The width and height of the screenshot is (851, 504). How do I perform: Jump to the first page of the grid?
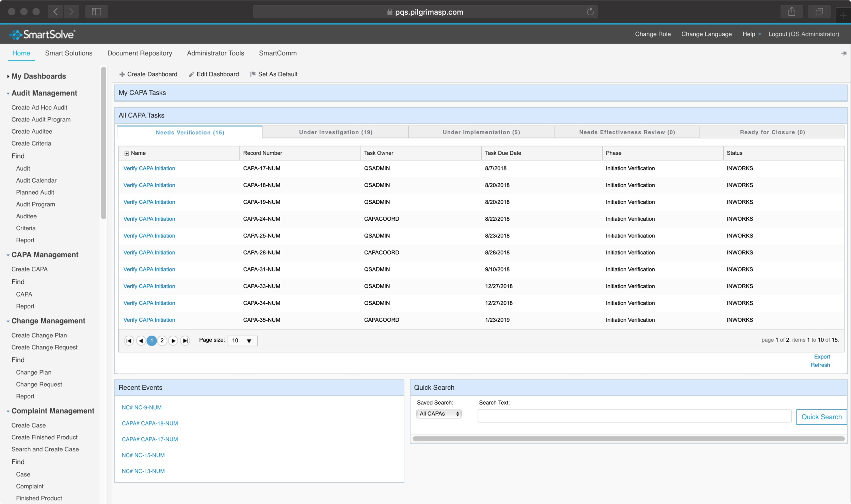click(x=129, y=341)
